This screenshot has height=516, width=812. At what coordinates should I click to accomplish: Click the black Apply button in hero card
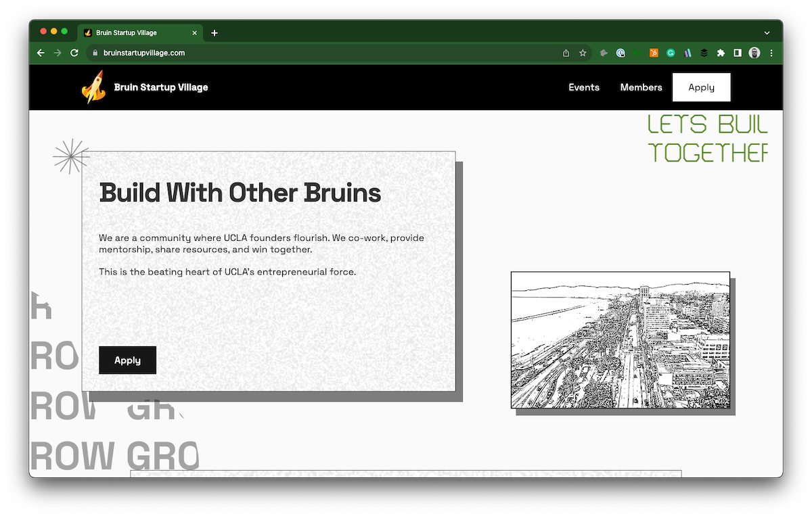(127, 360)
